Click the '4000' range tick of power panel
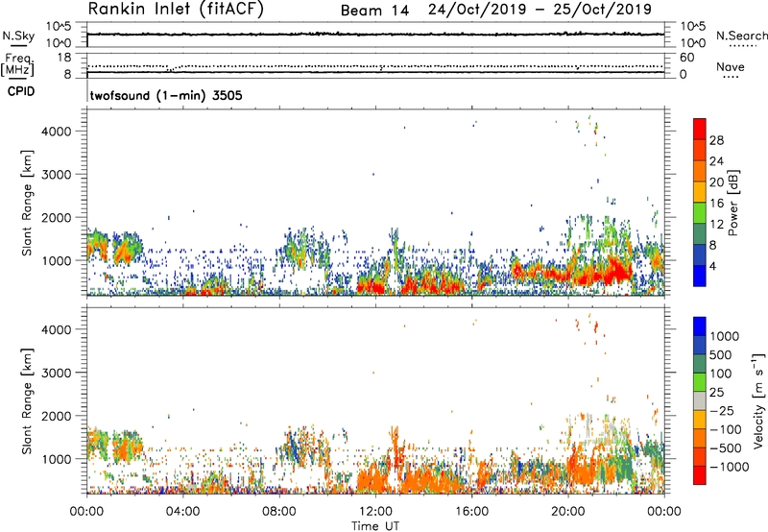This screenshot has height=532, width=768. 57,132
